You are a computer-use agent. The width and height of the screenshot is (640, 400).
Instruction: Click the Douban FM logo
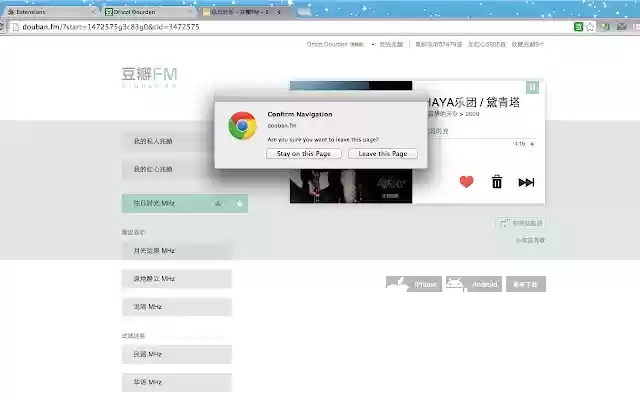pos(149,77)
